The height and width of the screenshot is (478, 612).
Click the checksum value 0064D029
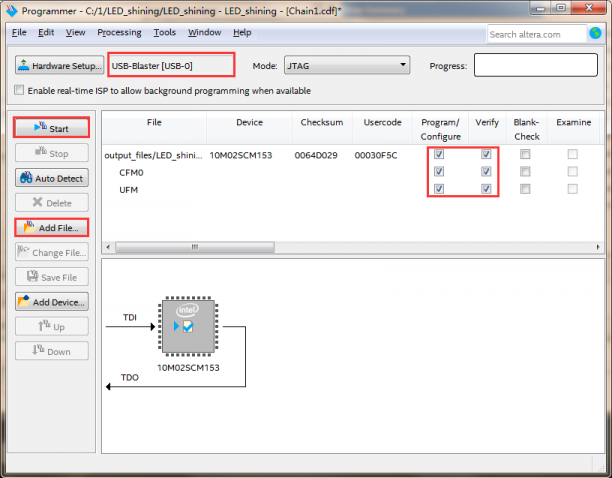pos(316,155)
